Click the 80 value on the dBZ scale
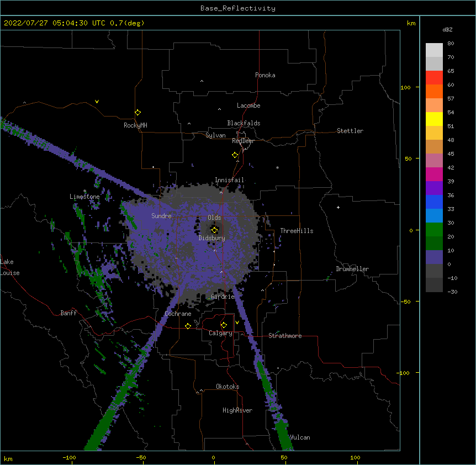Image resolution: width=476 pixels, height=465 pixels. tap(451, 44)
